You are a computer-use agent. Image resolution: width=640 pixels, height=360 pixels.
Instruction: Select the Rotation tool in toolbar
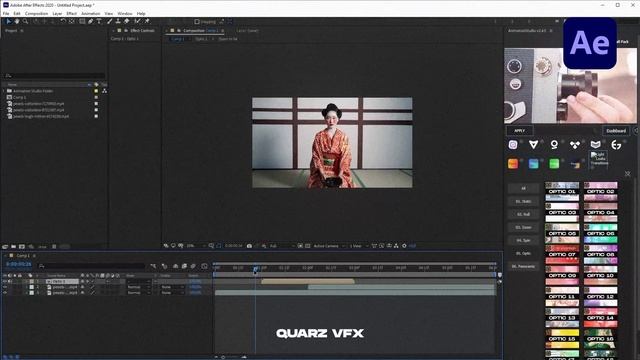point(63,21)
